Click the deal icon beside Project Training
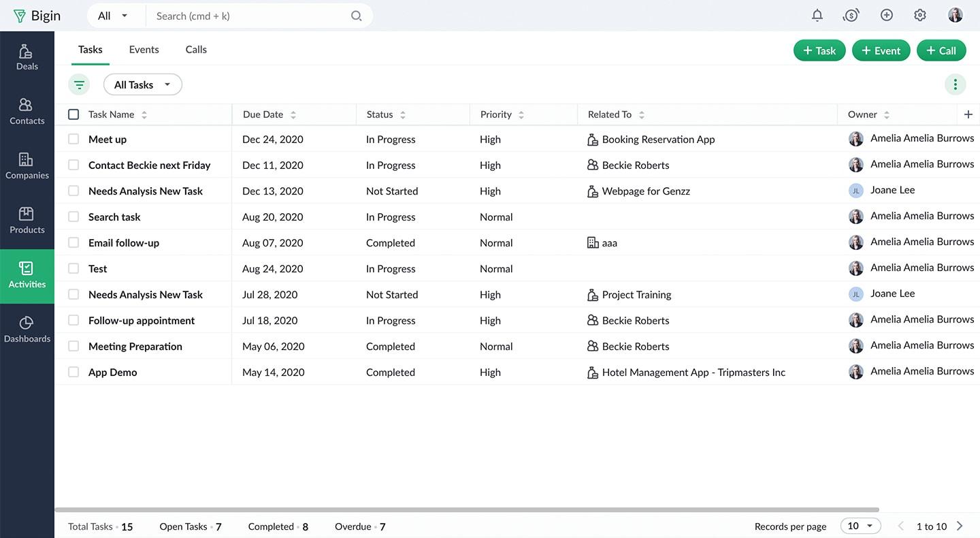This screenshot has height=538, width=980. 593,295
